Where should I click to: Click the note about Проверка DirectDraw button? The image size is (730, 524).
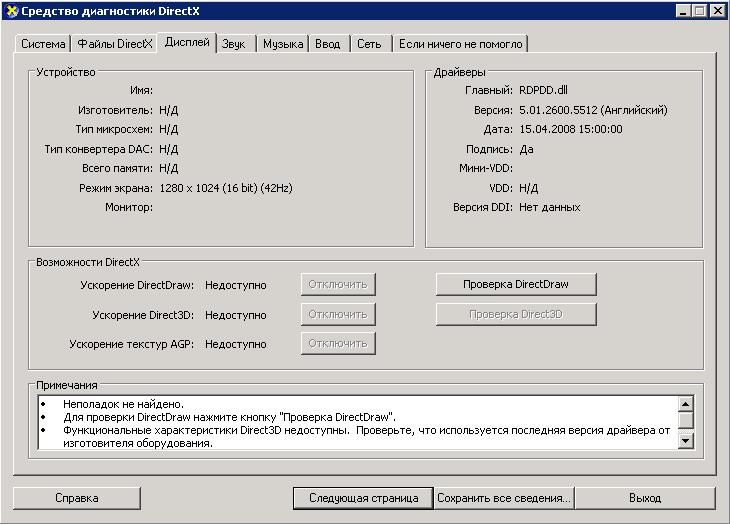230,417
